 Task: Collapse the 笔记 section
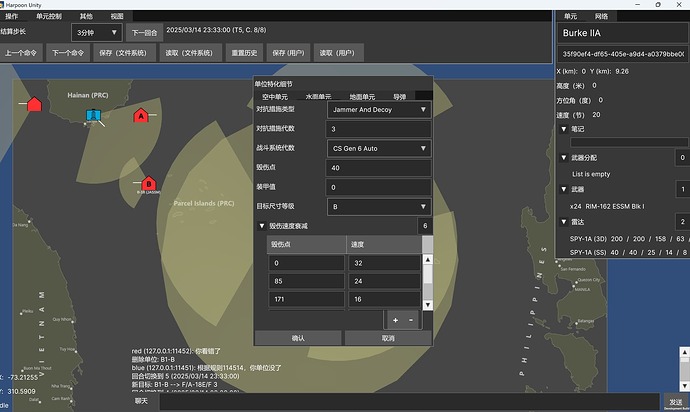coord(563,129)
